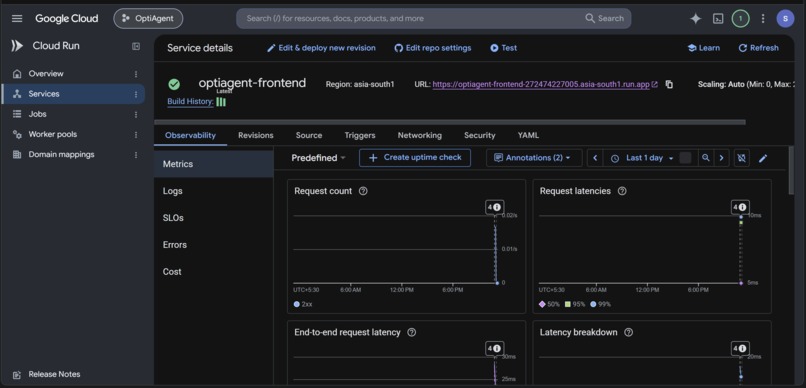The image size is (806, 388).
Task: Click the zoom magnifier in time controls
Action: coord(706,158)
